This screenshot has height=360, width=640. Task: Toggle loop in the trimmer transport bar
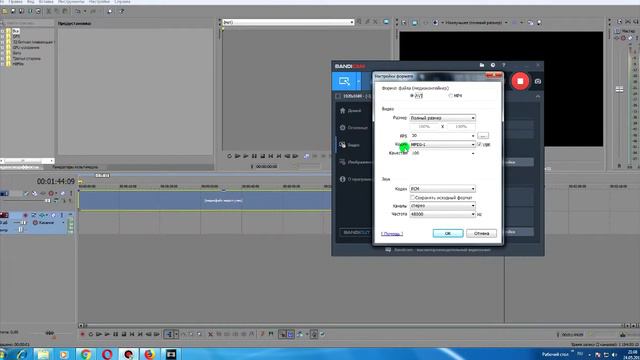tap(229, 156)
